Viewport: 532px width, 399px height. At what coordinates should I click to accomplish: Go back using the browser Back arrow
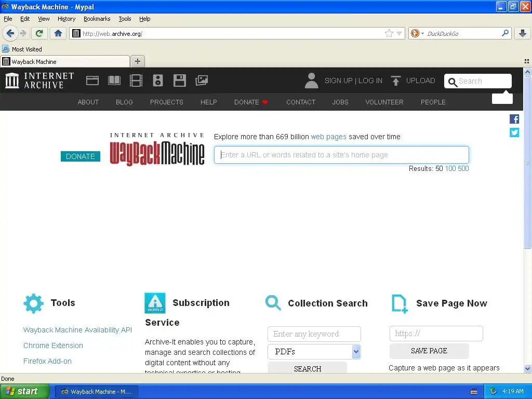pyautogui.click(x=10, y=33)
